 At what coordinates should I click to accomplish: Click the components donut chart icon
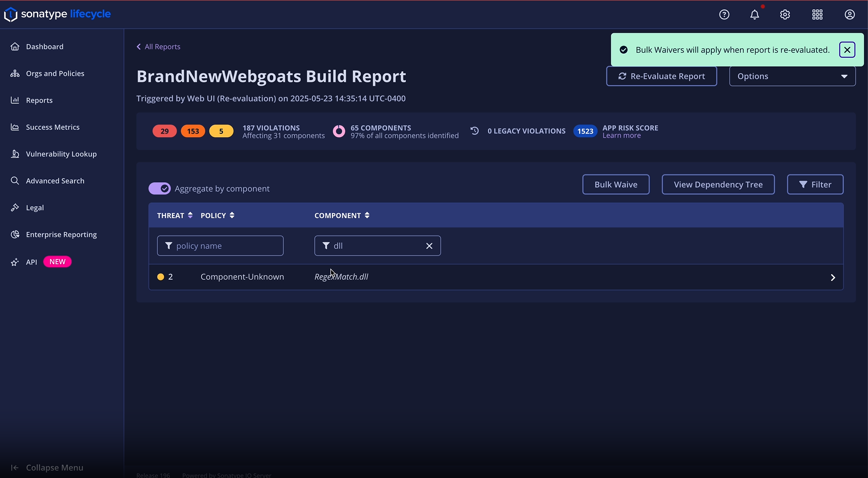click(339, 131)
